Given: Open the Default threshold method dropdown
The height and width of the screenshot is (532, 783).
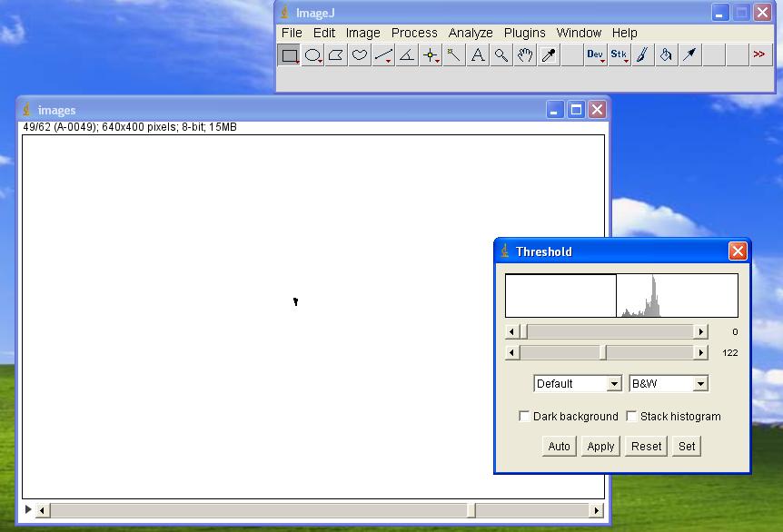Looking at the screenshot, I should (578, 384).
